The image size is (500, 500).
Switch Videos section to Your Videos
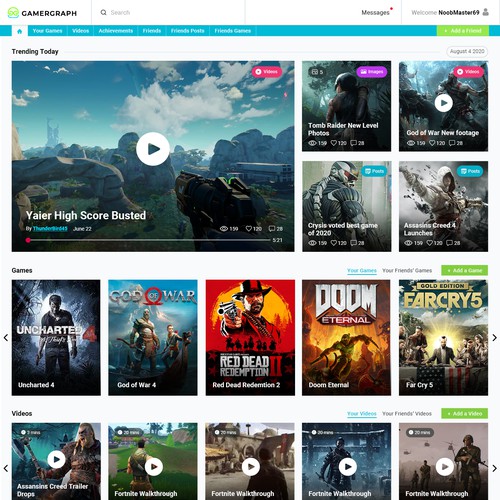click(362, 414)
